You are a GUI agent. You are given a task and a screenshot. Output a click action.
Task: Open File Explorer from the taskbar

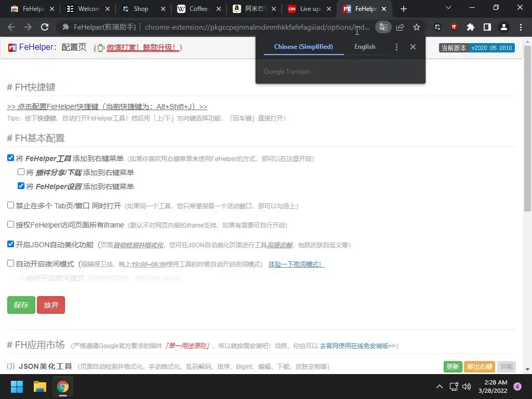[x=39, y=387]
